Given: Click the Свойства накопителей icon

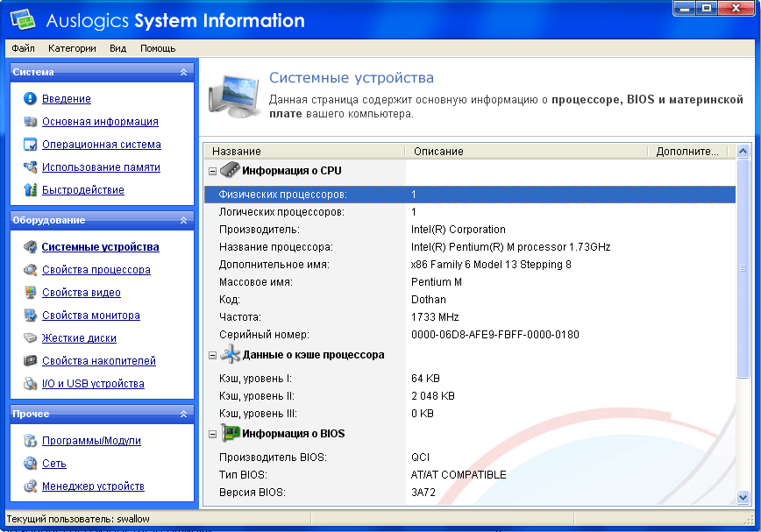Looking at the screenshot, I should coord(30,360).
